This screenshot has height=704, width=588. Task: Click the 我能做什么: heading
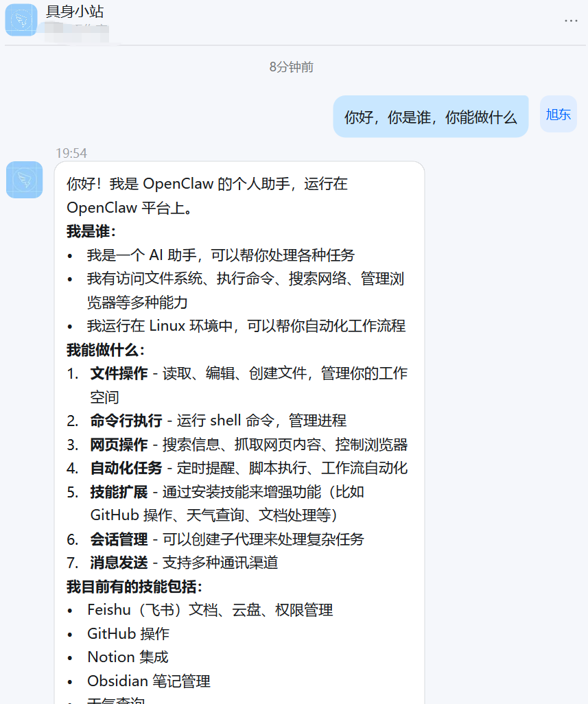tap(106, 350)
